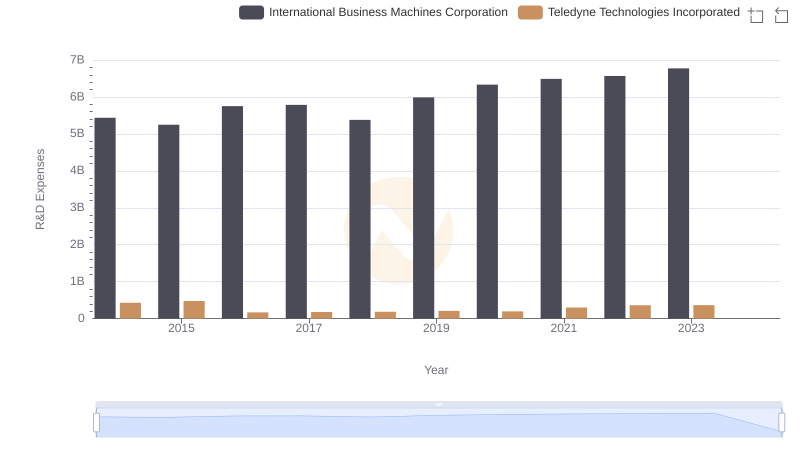Screen dimensions: 800x461
Task: Click the 1B y-axis label
Action: [x=77, y=281]
